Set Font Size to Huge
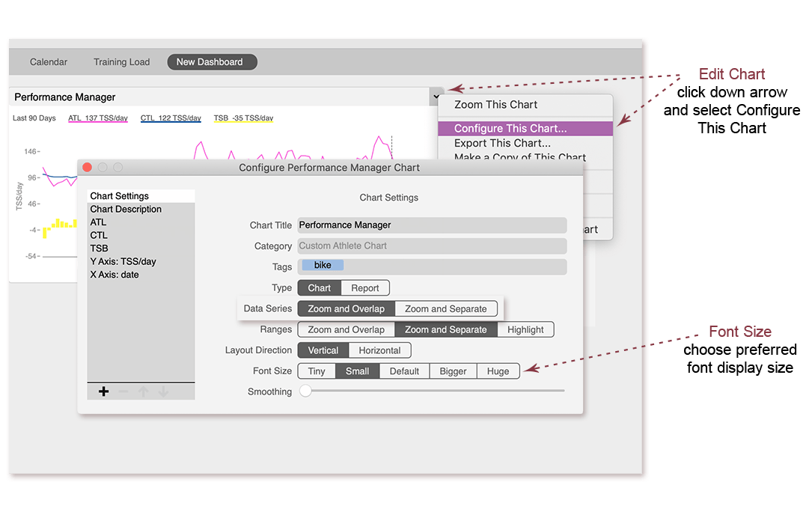Image resolution: width=812 pixels, height=506 pixels. pyautogui.click(x=498, y=371)
